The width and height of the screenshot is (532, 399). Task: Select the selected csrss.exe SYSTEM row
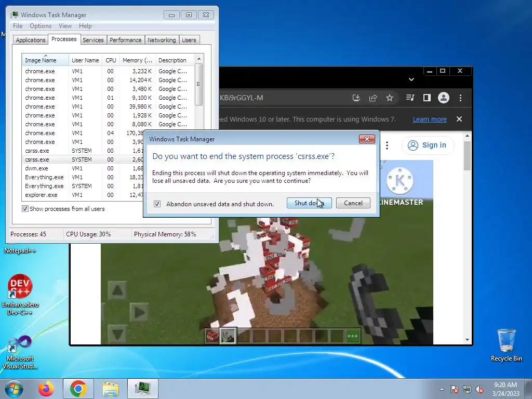(x=83, y=159)
